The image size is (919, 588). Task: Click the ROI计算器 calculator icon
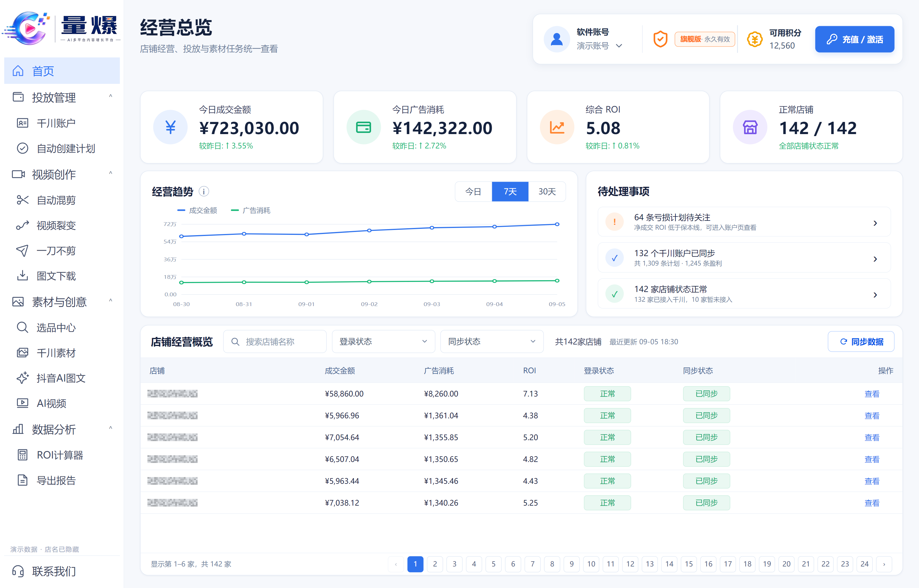[22, 455]
